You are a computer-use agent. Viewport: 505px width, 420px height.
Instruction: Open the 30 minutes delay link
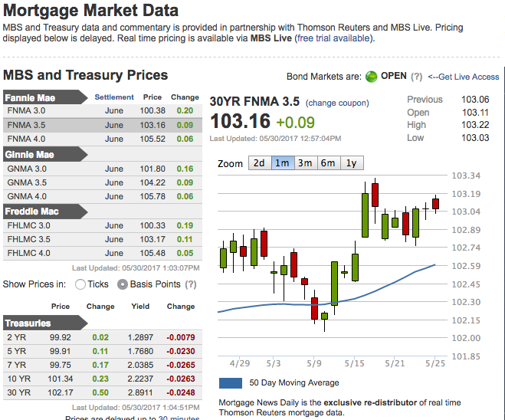click(x=179, y=418)
